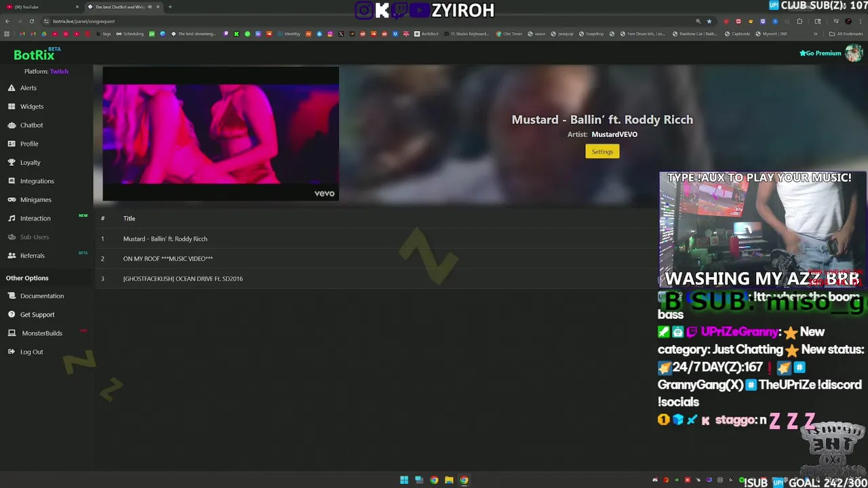Close the YouTube browser tab
Viewport: 868px width, 488px height.
77,7
